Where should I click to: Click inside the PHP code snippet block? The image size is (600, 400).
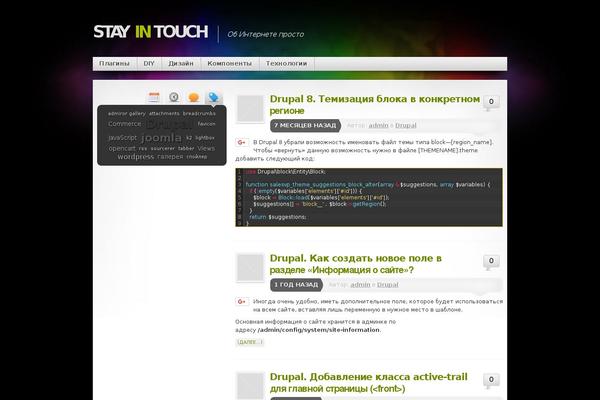369,198
